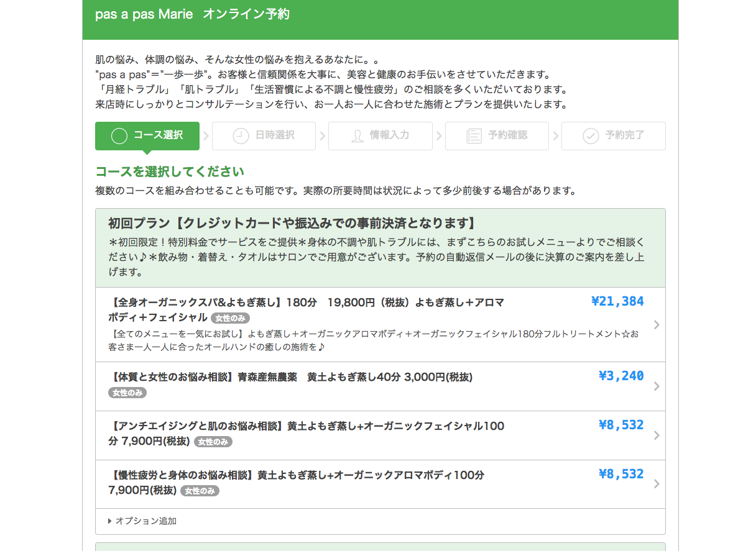Screen dimensions: 756x551
Task: Click the document icon in 予約確認 step
Action: tap(474, 136)
